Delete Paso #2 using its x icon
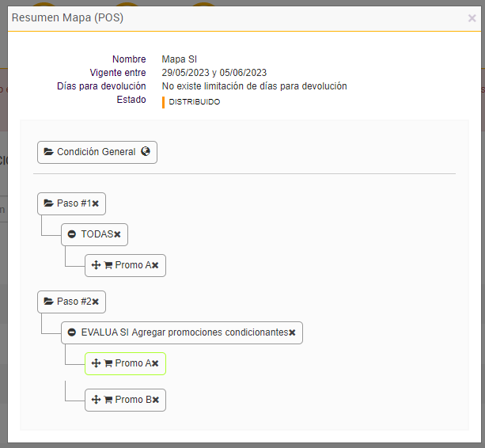This screenshot has width=485, height=448. (96, 302)
